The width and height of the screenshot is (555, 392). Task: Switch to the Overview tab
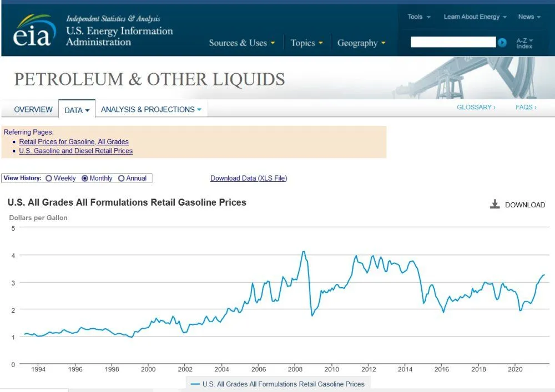[x=33, y=109]
